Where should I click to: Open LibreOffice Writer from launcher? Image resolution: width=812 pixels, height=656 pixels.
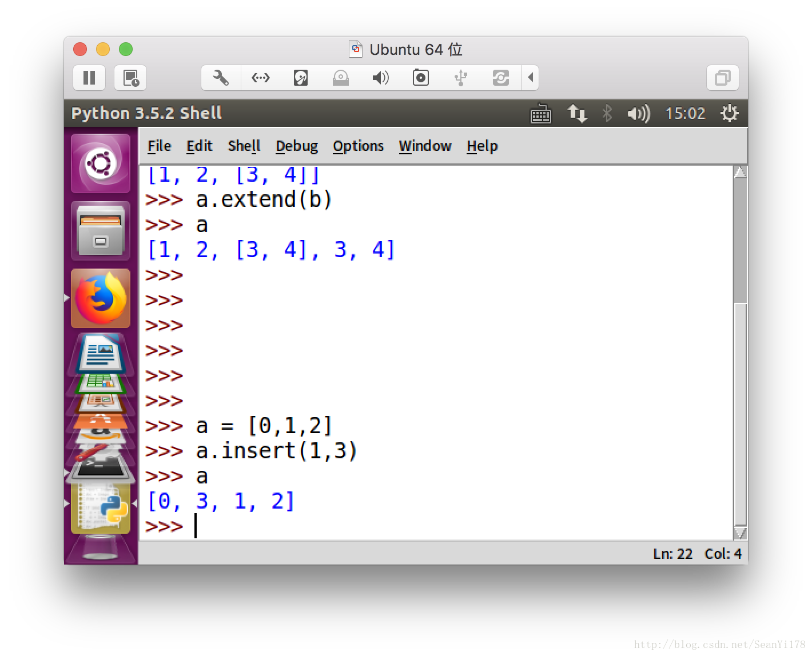(x=101, y=354)
